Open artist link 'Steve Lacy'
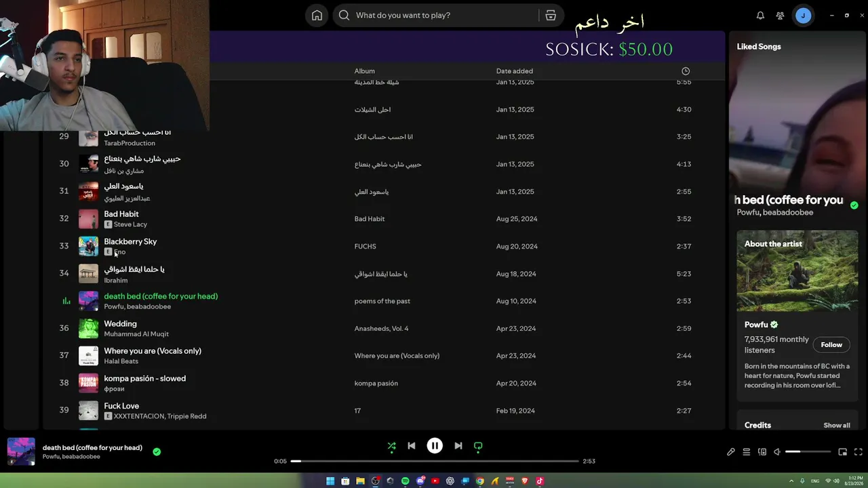The image size is (868, 488). pyautogui.click(x=130, y=224)
